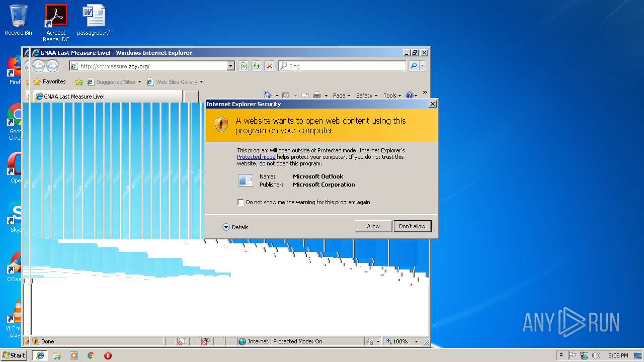The width and height of the screenshot is (644, 362).
Task: Open the Protected mode help link
Action: (x=256, y=157)
